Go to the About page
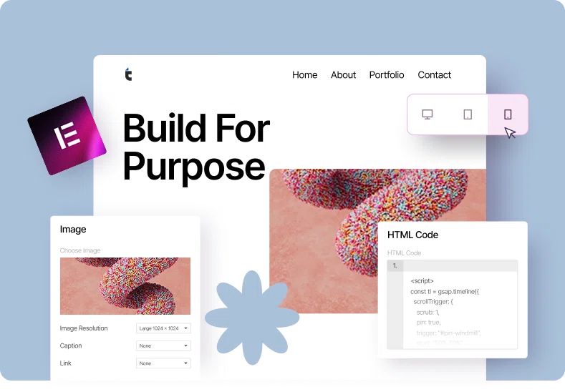 click(x=343, y=75)
